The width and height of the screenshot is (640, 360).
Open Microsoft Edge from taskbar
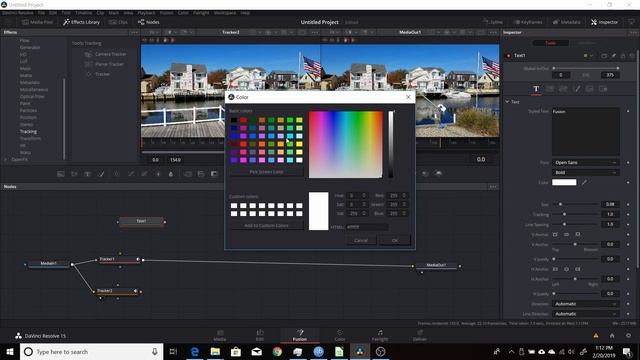[195, 351]
